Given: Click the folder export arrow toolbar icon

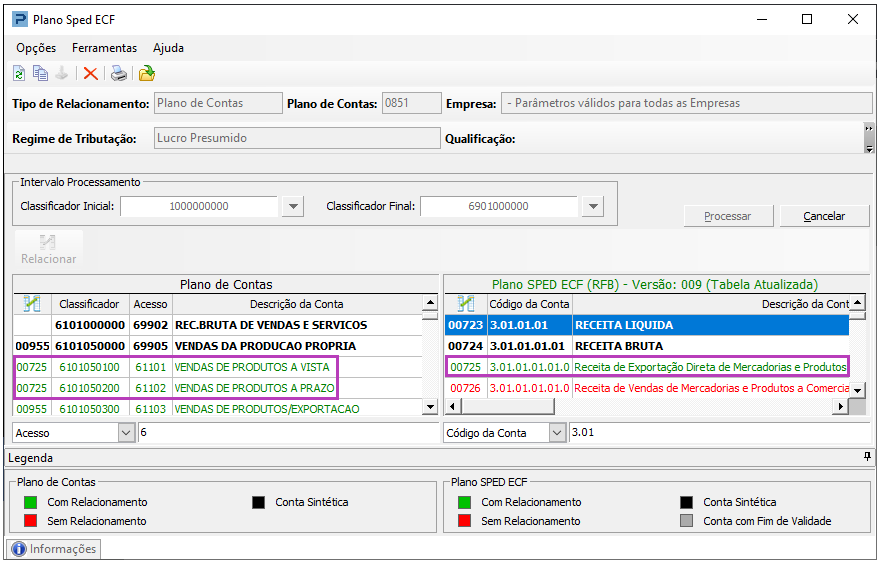Looking at the screenshot, I should tap(147, 74).
